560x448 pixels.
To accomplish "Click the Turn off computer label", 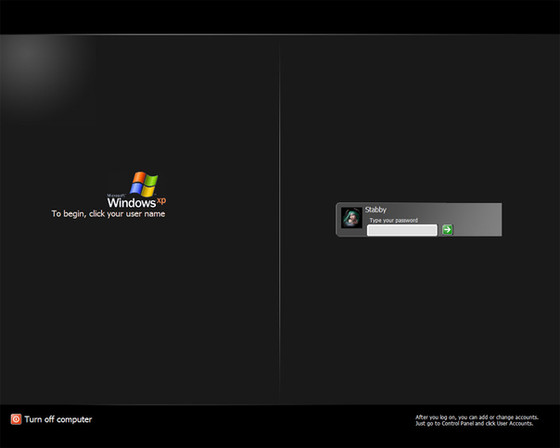I will [58, 419].
